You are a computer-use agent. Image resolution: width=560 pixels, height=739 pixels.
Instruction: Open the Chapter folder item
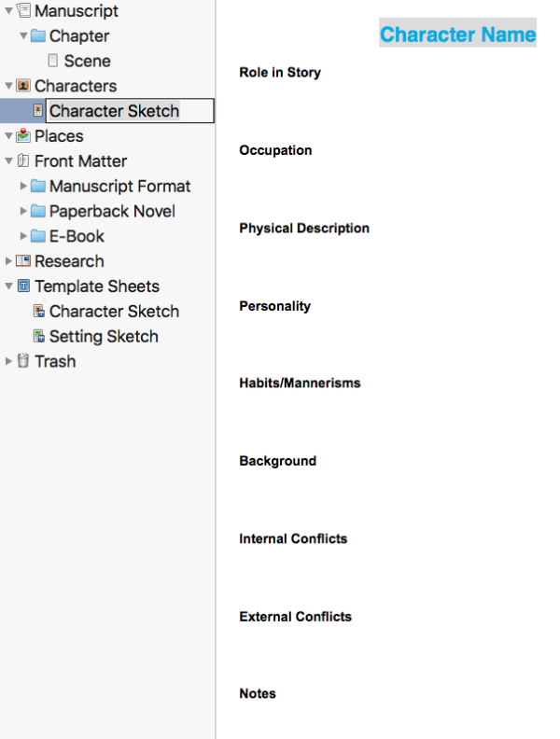coord(78,36)
